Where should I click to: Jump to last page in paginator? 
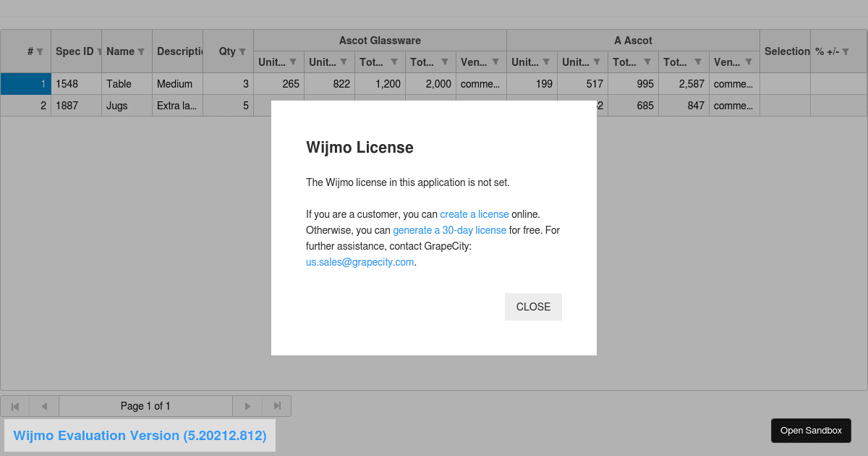click(278, 406)
